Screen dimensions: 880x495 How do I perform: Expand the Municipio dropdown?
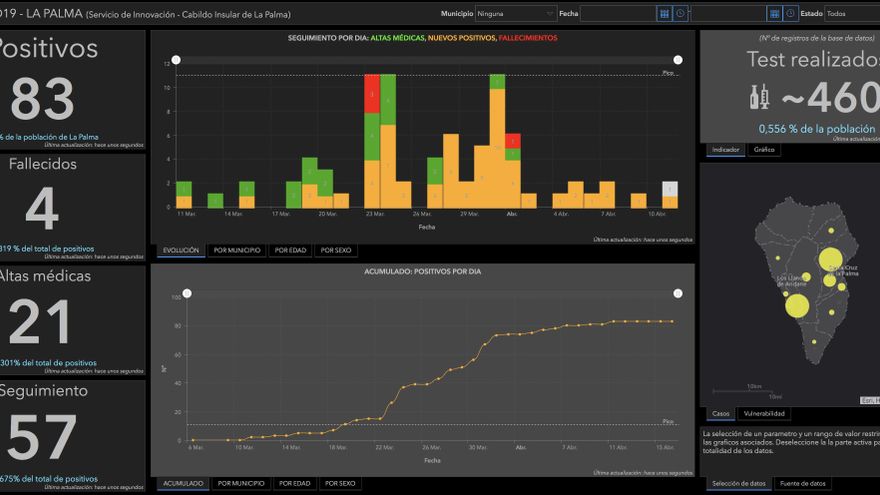pyautogui.click(x=516, y=14)
